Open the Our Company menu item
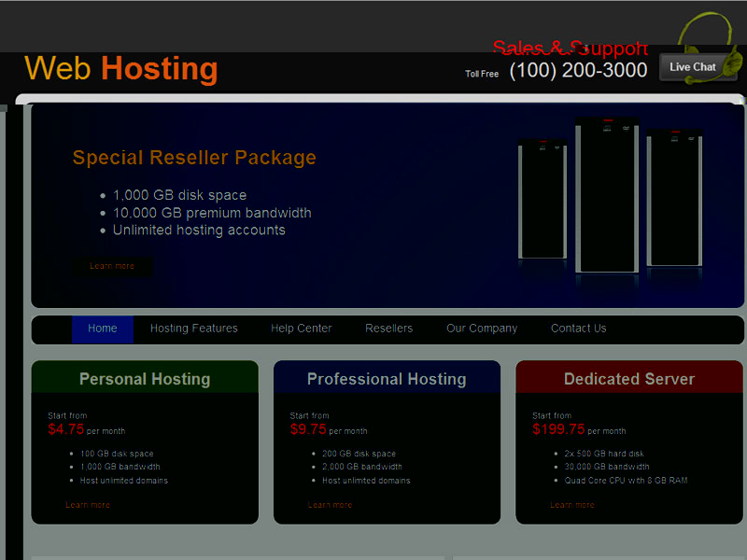Viewport: 747px width, 560px height. click(x=482, y=329)
